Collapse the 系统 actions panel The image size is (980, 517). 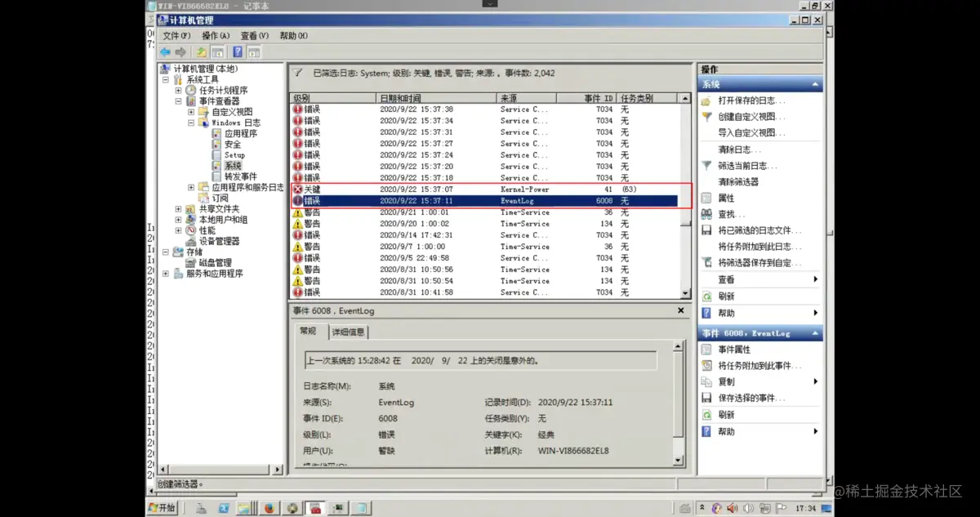817,82
